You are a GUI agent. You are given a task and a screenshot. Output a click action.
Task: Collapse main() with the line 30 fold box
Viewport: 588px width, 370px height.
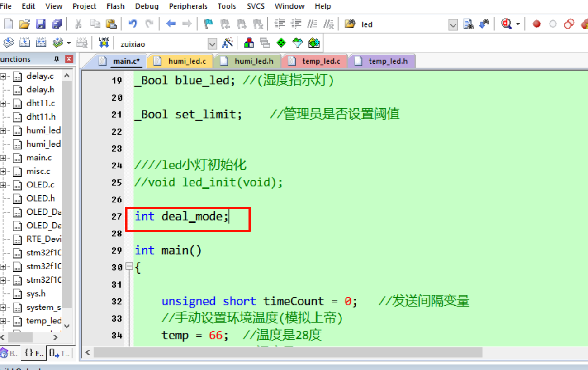[129, 267]
